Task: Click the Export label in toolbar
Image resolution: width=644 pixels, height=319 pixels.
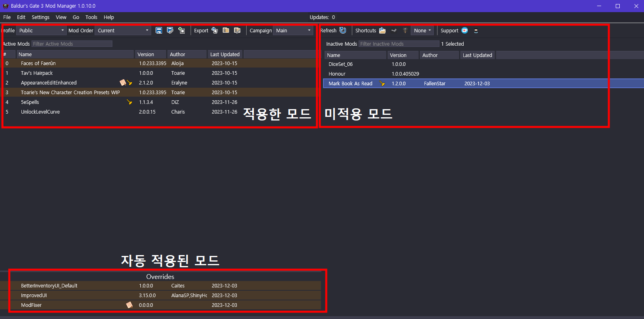Action: pyautogui.click(x=201, y=30)
